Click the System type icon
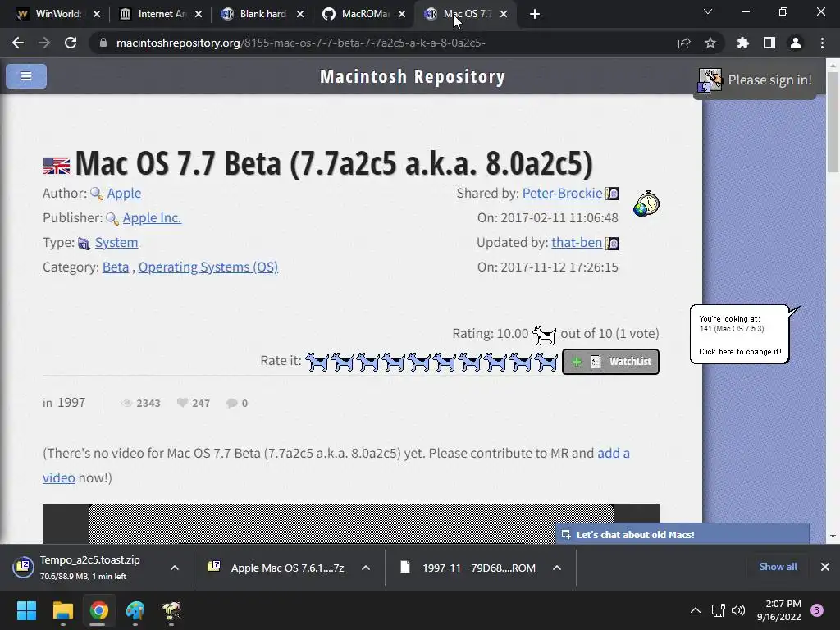Screen dimensions: 840x630 (84, 243)
